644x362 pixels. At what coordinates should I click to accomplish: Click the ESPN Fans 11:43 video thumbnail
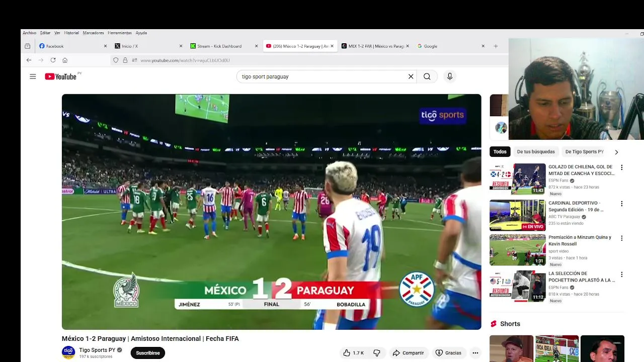517,179
